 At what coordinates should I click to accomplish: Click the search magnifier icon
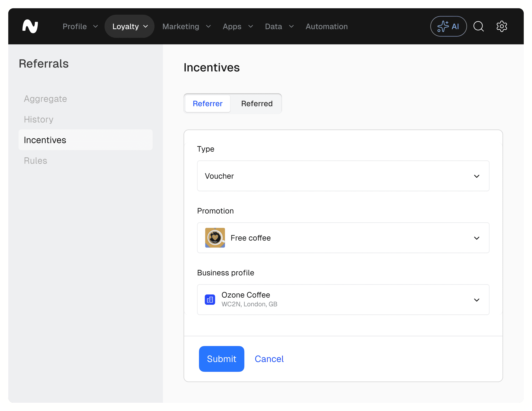click(478, 26)
